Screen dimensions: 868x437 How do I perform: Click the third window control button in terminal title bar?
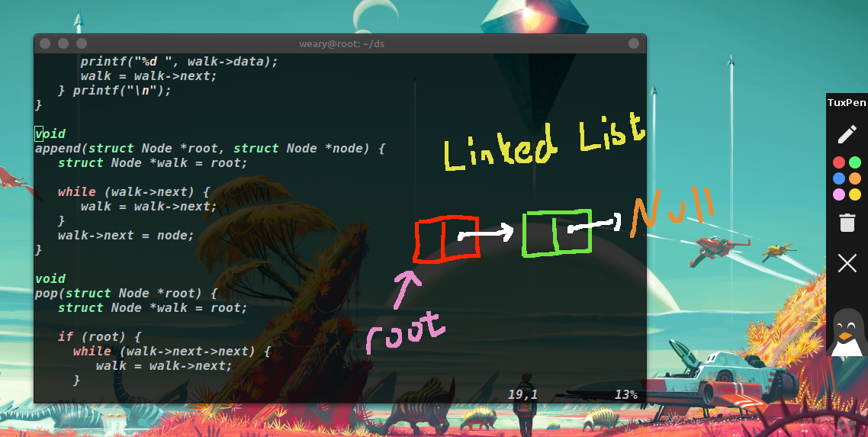[82, 43]
